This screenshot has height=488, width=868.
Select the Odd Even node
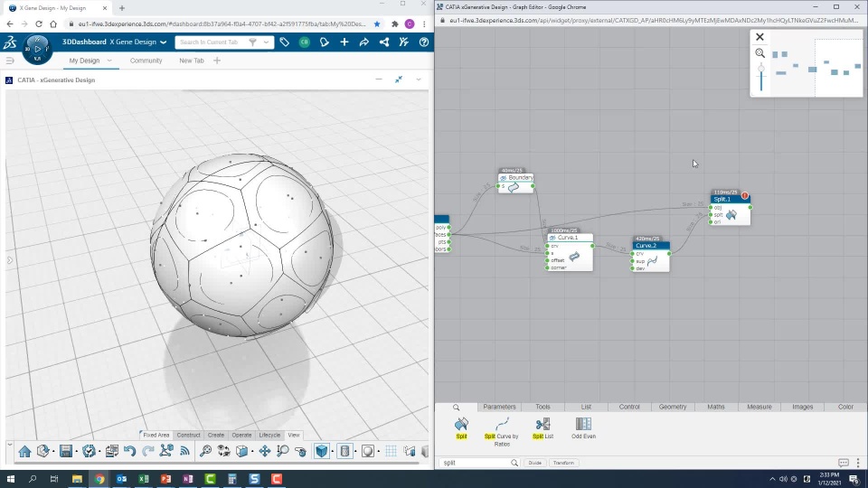click(x=583, y=428)
